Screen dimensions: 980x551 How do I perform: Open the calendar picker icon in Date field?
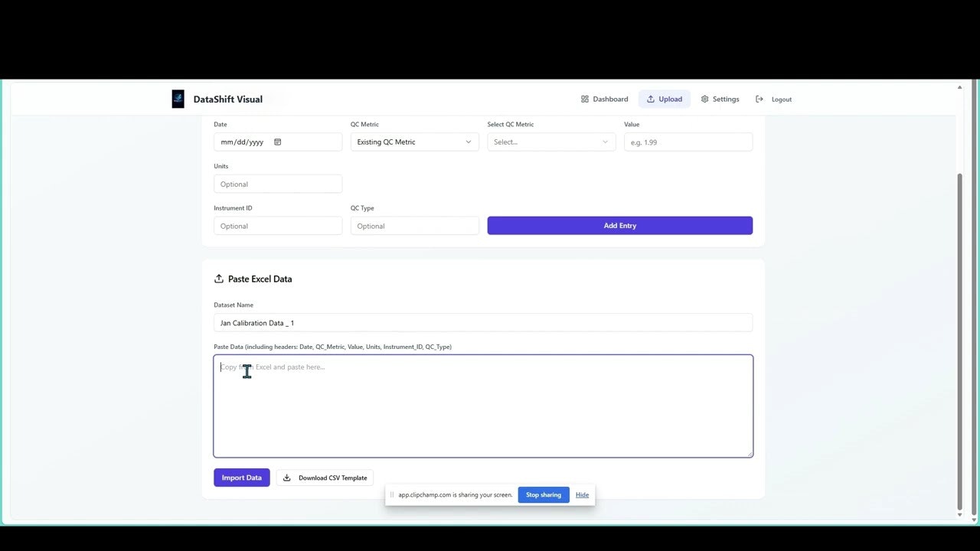click(278, 142)
